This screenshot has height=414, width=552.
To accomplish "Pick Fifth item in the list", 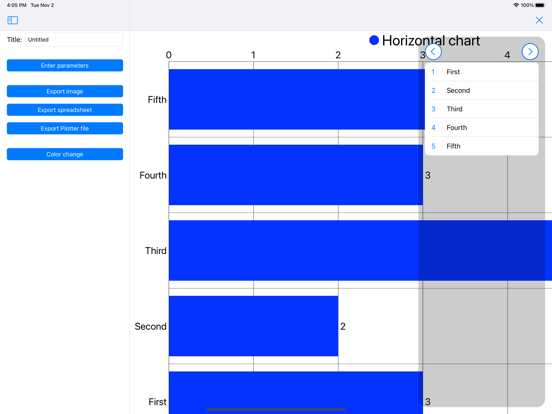I will (482, 146).
